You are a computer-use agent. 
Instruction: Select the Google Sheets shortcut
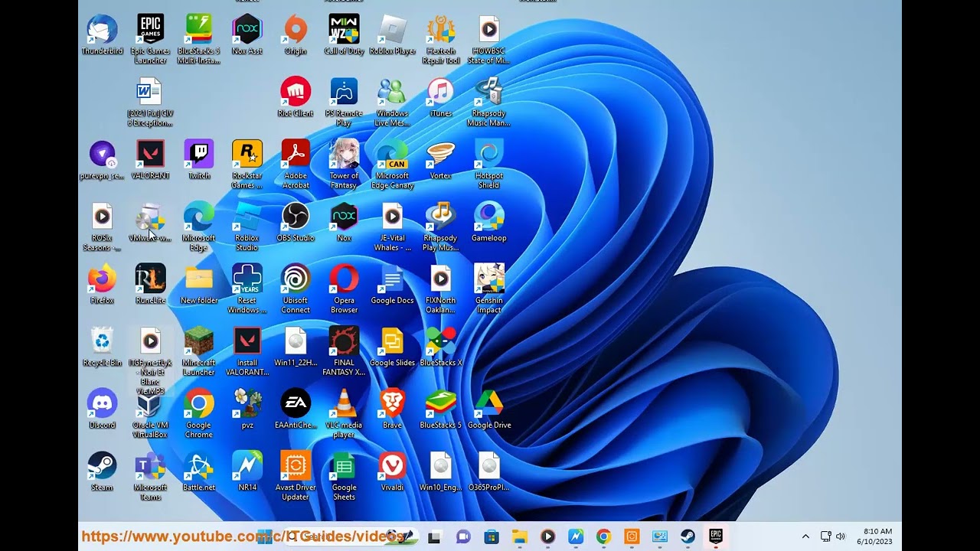pos(344,475)
